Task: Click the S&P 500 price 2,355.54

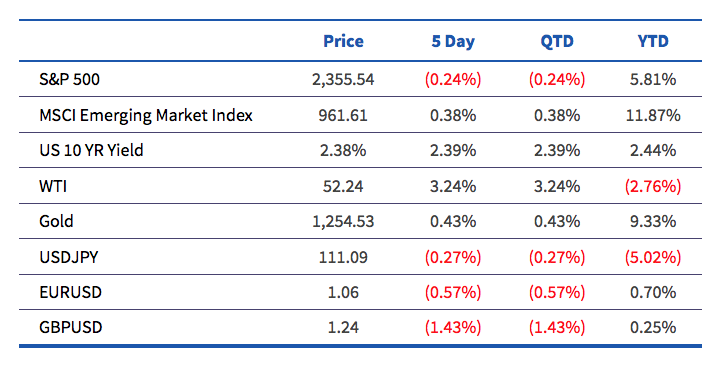Action: point(343,80)
